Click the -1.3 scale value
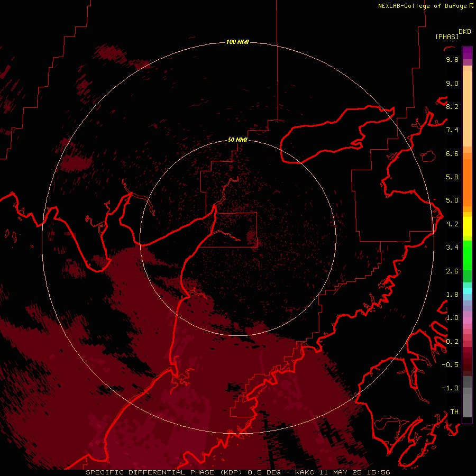Viewport: 476px width, 476px height. coord(450,388)
